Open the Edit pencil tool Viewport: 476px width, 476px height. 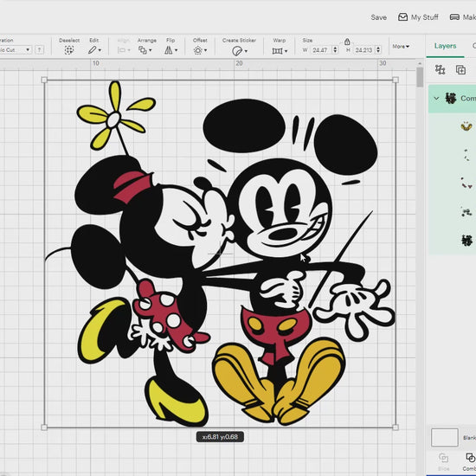click(x=93, y=50)
